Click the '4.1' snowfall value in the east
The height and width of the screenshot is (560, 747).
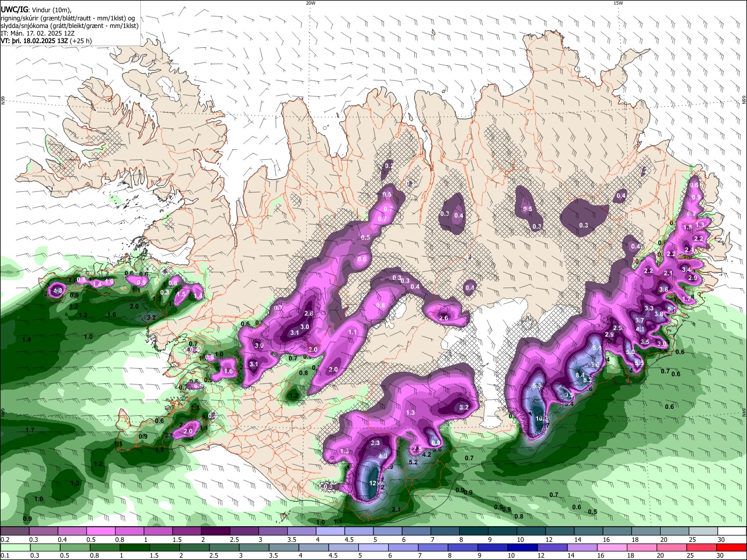click(x=640, y=329)
